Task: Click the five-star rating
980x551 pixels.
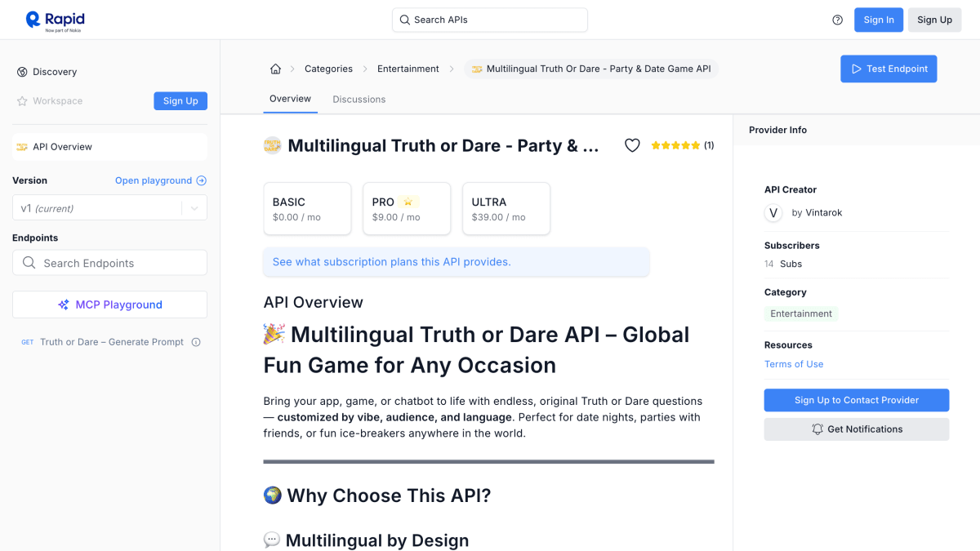Action: coord(675,145)
